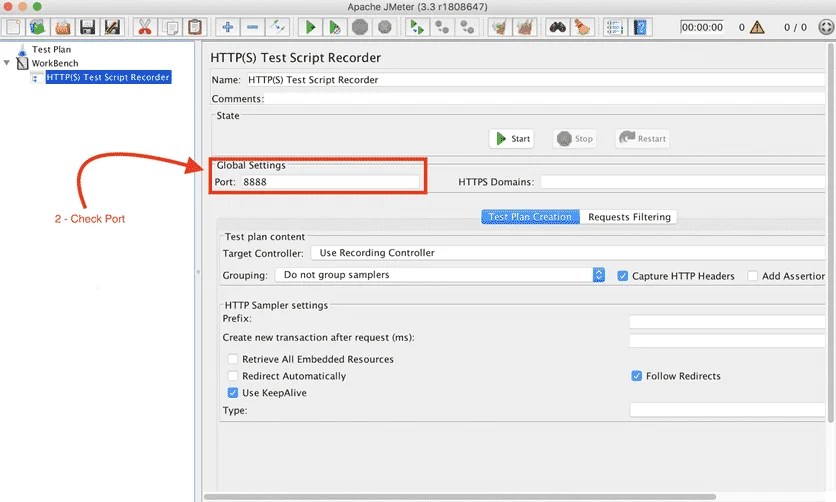Click the green maximize window button
Viewport: 836px width, 502px height.
click(37, 6)
